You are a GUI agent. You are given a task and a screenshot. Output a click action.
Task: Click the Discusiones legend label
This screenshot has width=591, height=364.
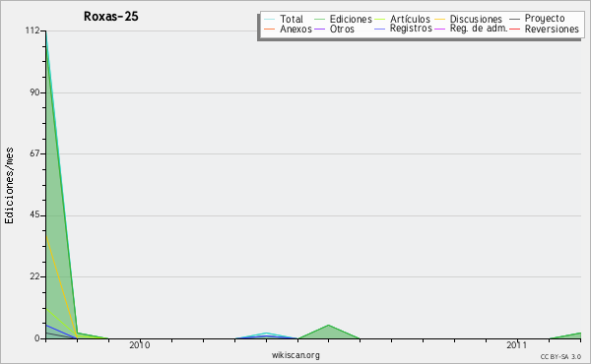(476, 19)
